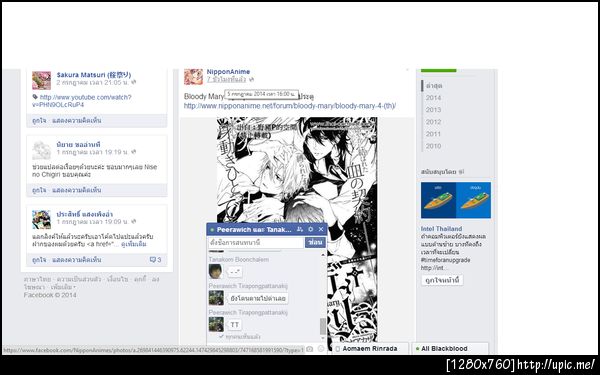
Task: Click the chat scrollbar thumb
Action: point(323,326)
